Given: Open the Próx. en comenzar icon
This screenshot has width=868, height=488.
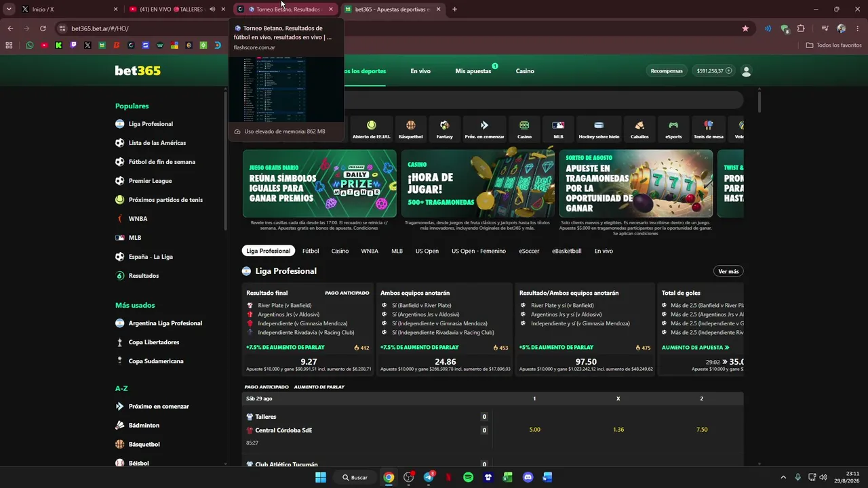Looking at the screenshot, I should [x=484, y=129].
